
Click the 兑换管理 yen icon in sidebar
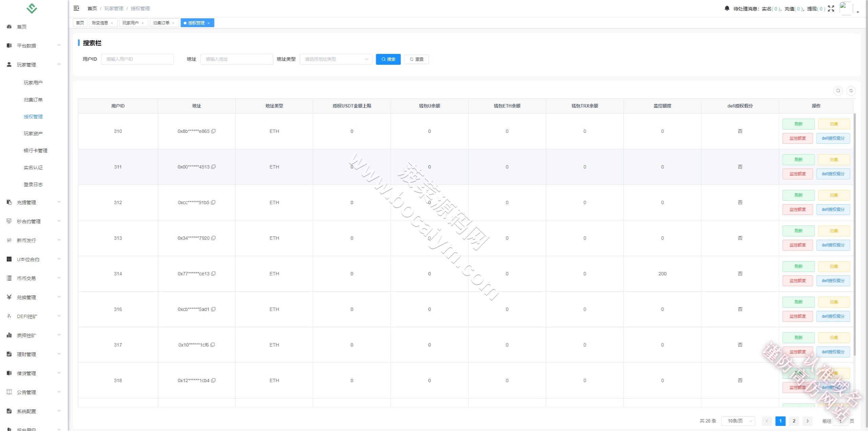9,297
